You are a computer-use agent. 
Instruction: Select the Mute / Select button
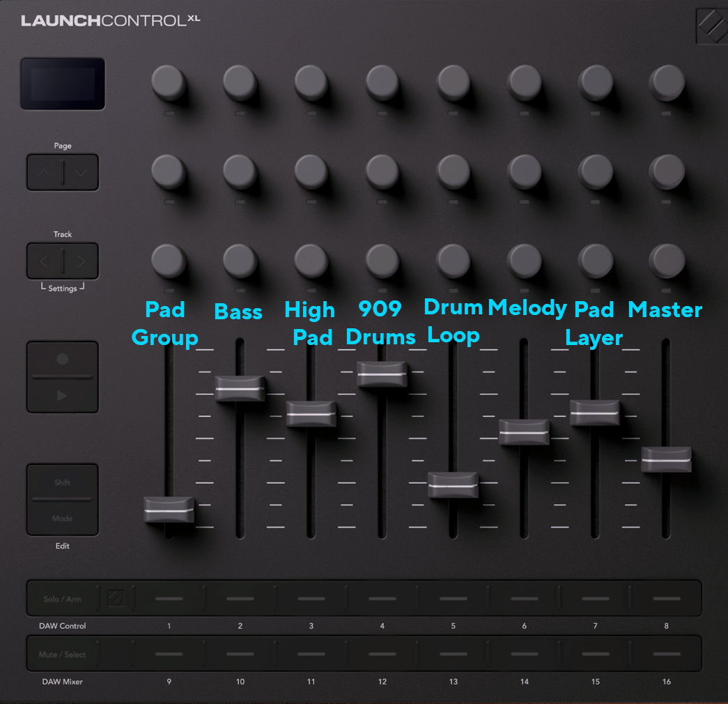click(x=62, y=655)
